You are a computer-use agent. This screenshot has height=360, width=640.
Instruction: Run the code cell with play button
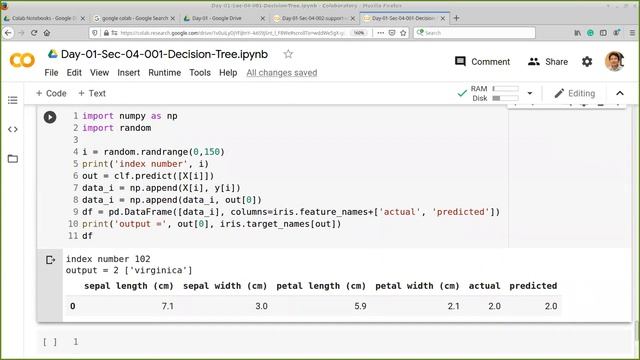coord(50,117)
